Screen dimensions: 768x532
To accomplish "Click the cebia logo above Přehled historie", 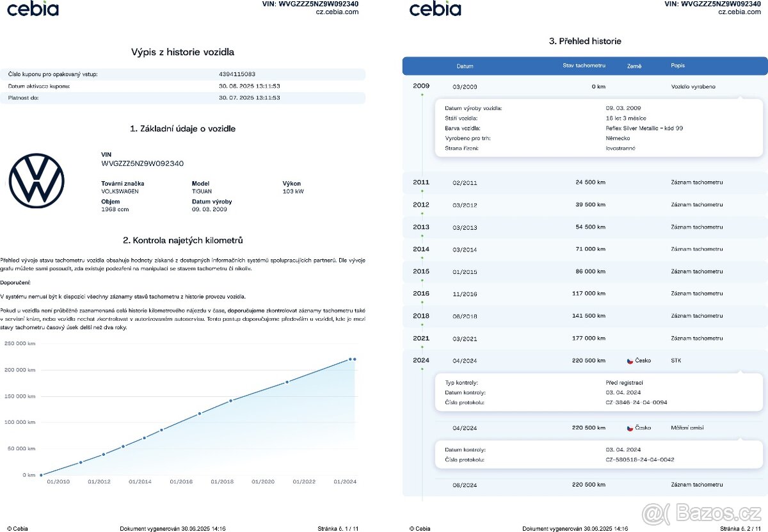I will 435,9.
